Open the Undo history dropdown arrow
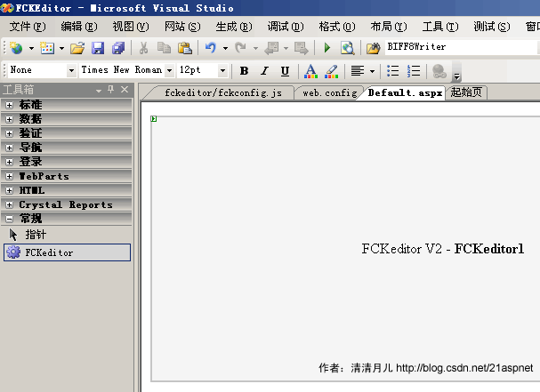This screenshot has width=540, height=392. 225,48
